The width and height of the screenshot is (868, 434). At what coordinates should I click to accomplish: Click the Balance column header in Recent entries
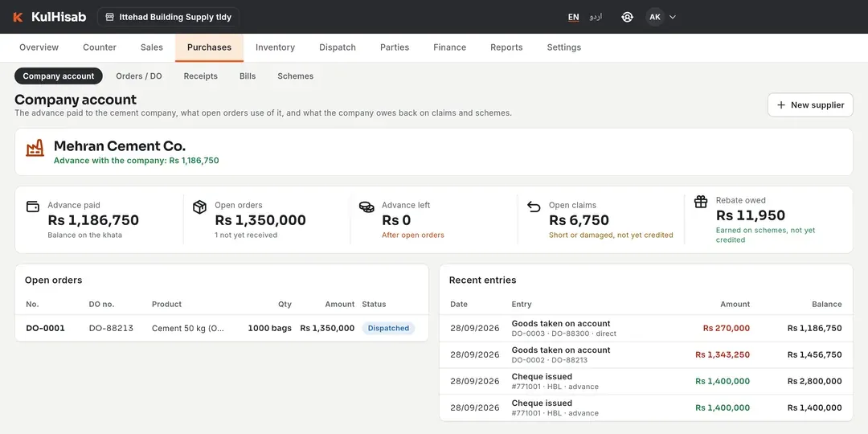[827, 305]
